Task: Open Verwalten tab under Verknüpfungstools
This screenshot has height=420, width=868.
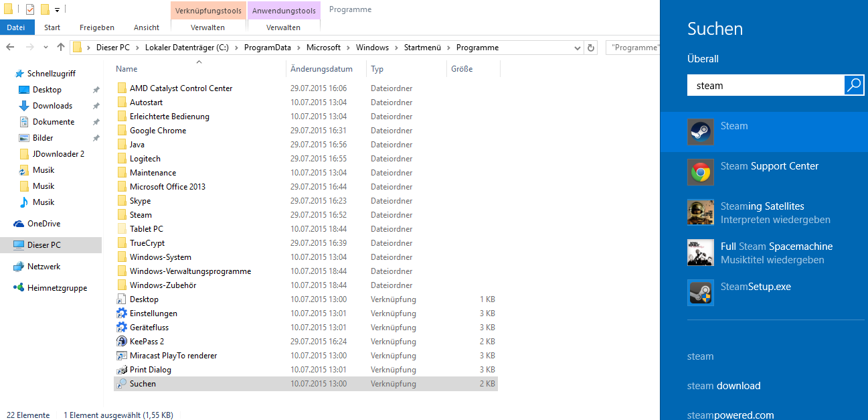Action: coord(208,27)
